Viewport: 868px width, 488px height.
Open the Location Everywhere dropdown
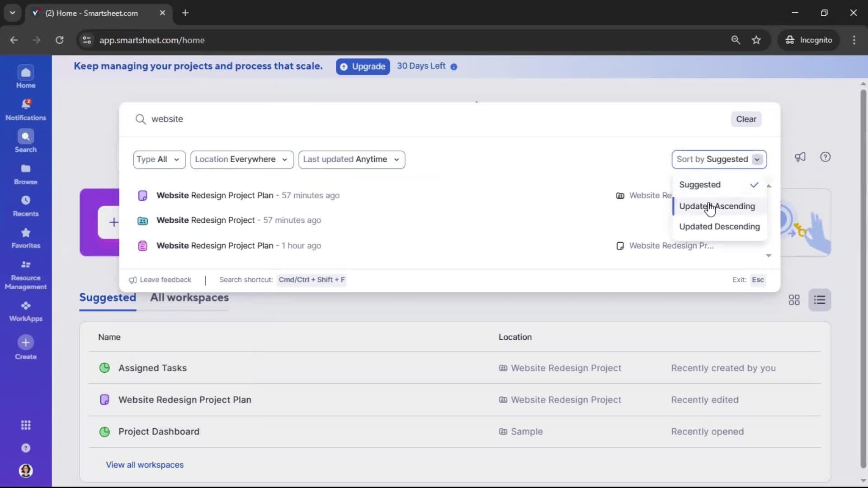pos(242,160)
